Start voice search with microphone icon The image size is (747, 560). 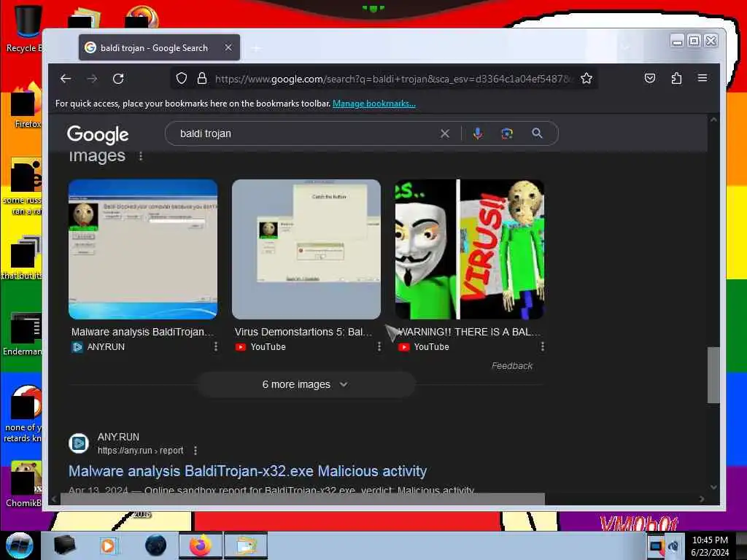[477, 134]
